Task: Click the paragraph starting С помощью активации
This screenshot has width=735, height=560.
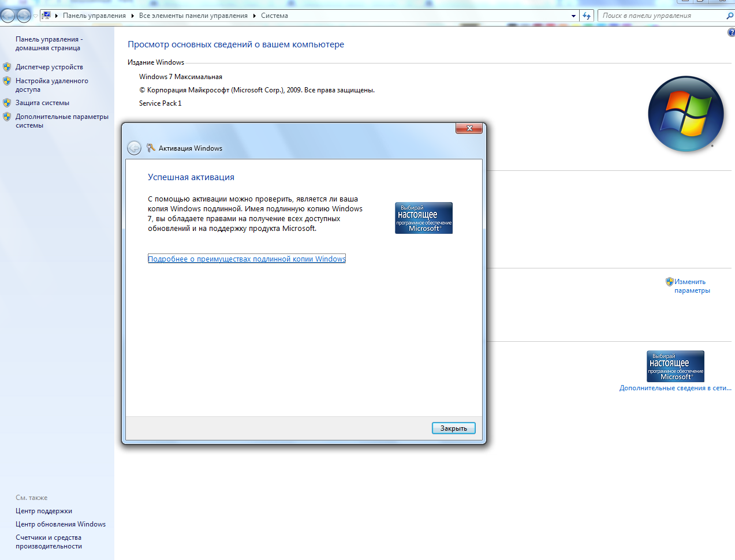Action: tap(255, 214)
